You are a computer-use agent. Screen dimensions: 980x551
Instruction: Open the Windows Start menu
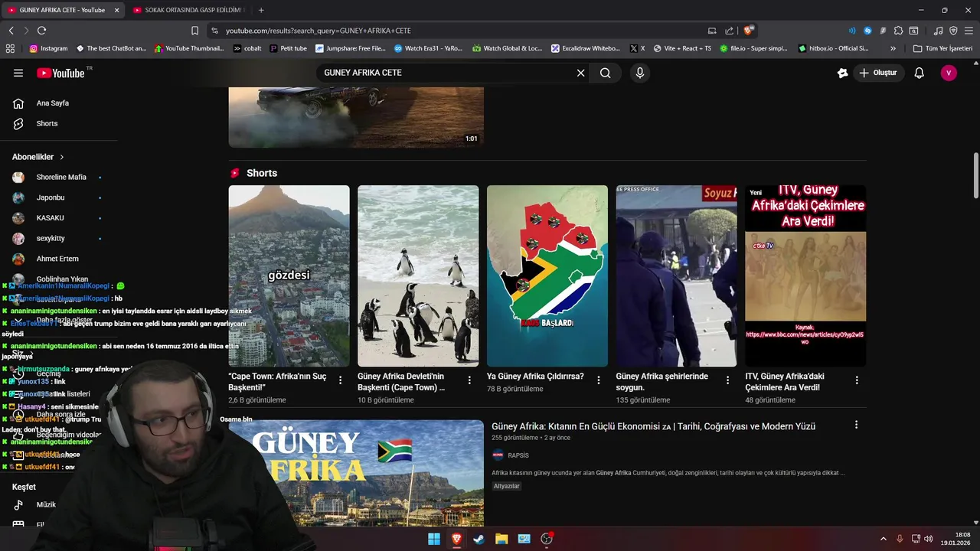434,539
